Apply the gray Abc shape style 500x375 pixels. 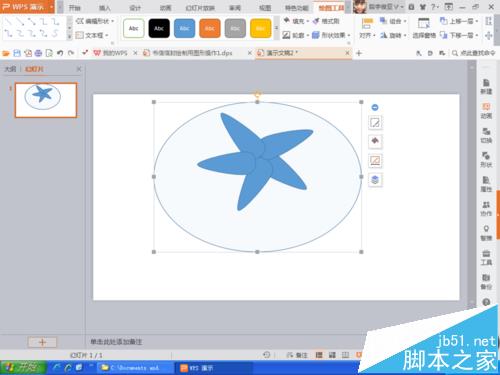235,28
